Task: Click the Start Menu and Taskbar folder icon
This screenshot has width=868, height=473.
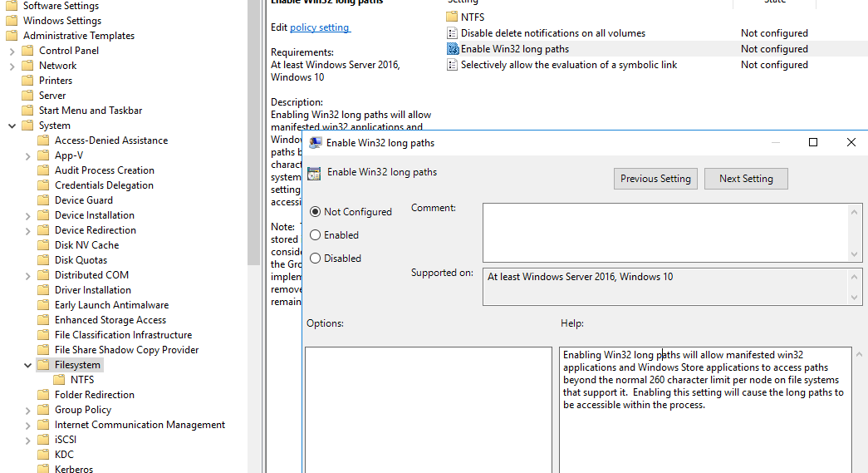Action: pyautogui.click(x=27, y=111)
